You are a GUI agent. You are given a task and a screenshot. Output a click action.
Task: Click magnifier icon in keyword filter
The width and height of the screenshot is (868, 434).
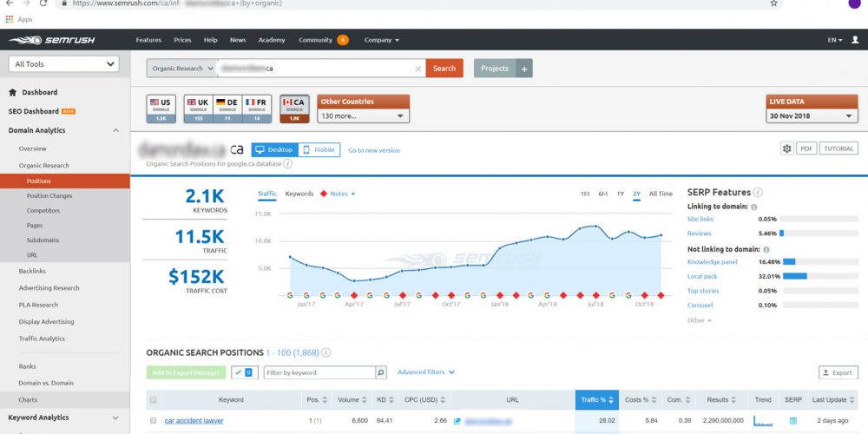(x=381, y=372)
